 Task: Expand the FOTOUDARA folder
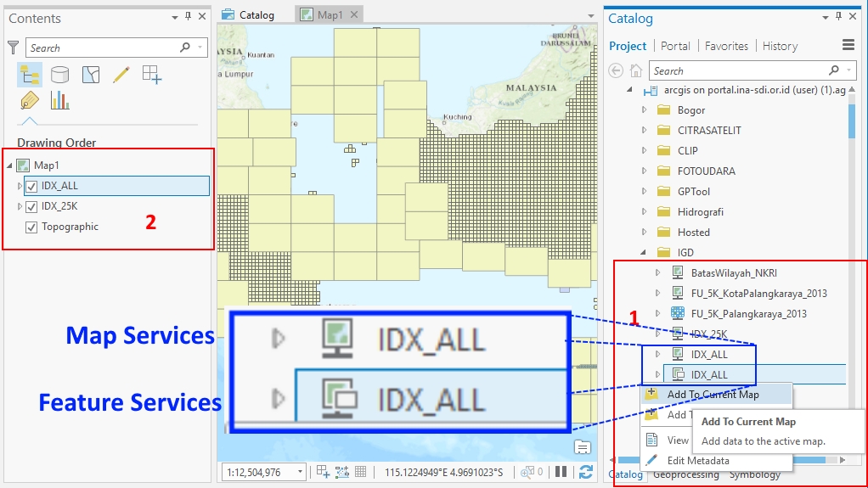(644, 171)
